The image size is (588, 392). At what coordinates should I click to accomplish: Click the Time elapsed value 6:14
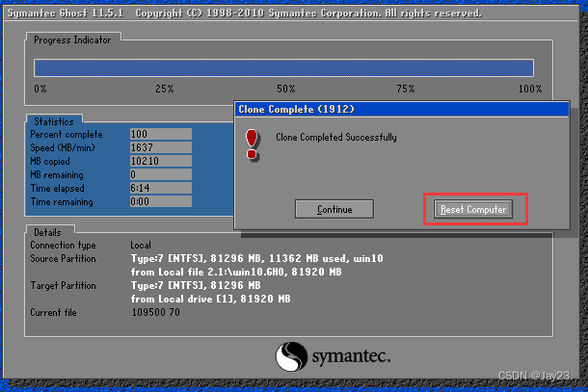(161, 188)
